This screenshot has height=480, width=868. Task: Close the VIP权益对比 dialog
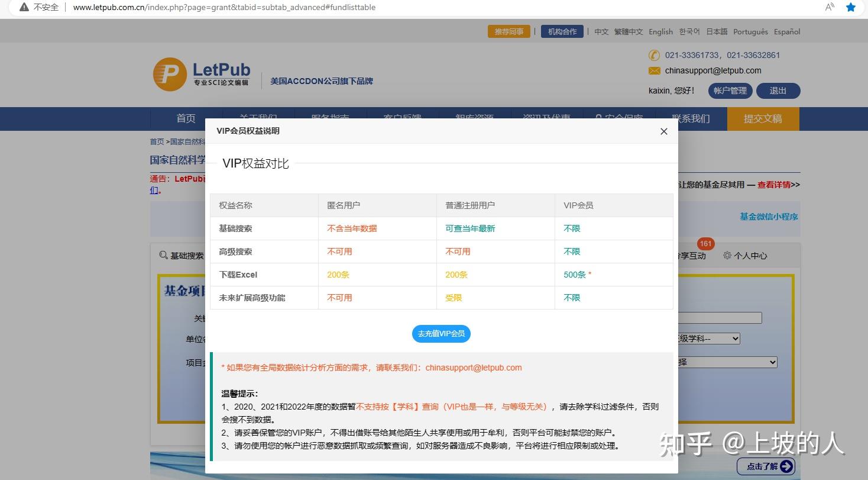tap(663, 131)
